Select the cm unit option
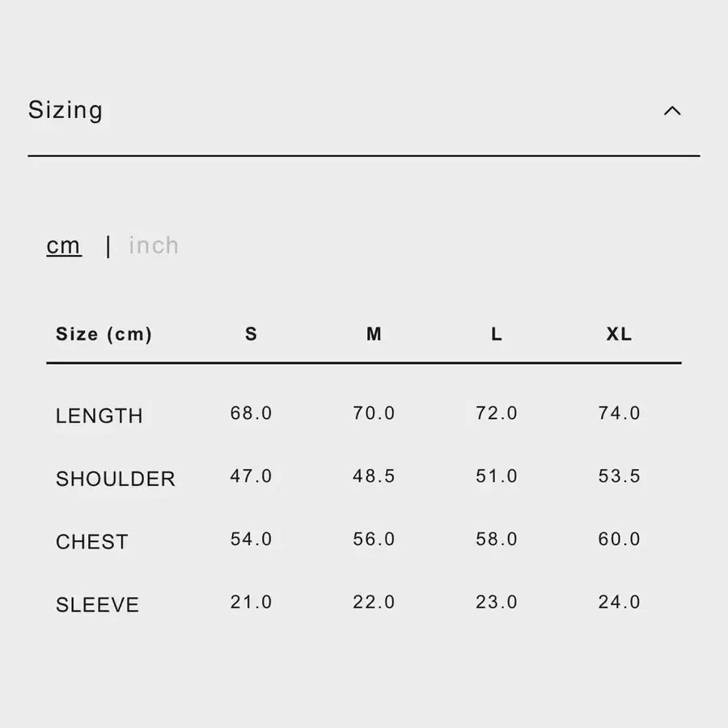Image resolution: width=728 pixels, height=728 pixels. [64, 245]
